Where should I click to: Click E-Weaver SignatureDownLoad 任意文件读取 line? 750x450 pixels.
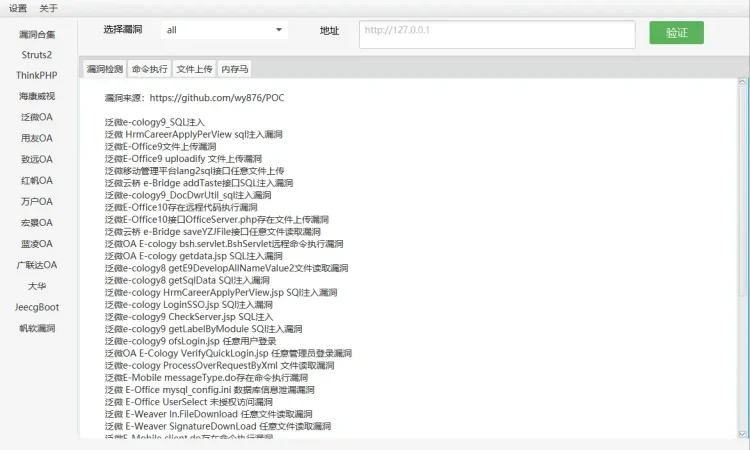coord(218,426)
